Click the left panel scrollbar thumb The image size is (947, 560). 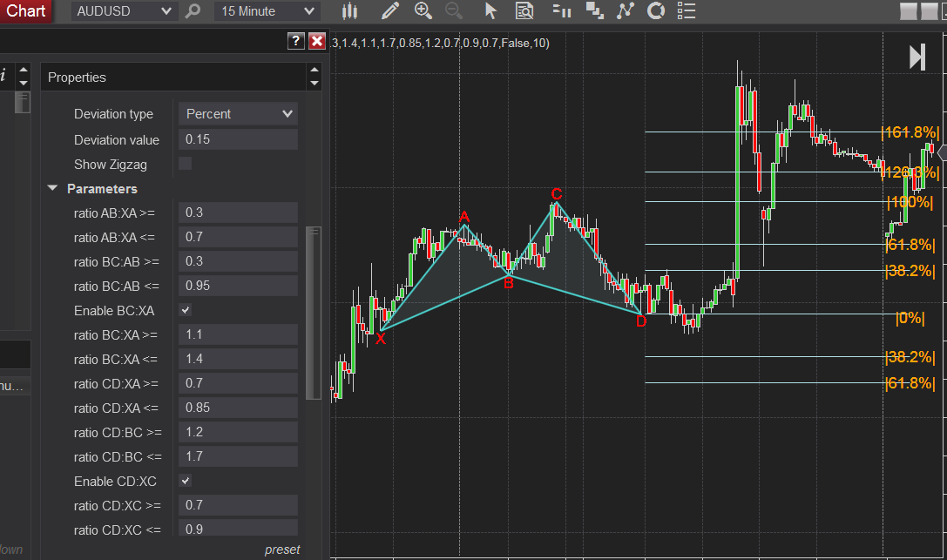(23, 103)
